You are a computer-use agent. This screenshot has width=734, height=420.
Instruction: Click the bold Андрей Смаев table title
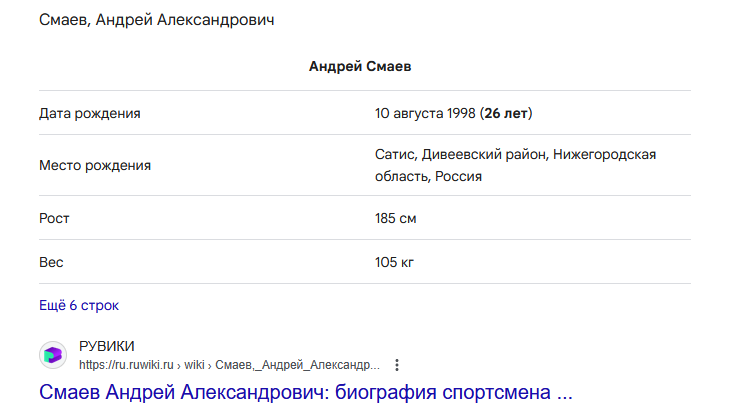[360, 66]
